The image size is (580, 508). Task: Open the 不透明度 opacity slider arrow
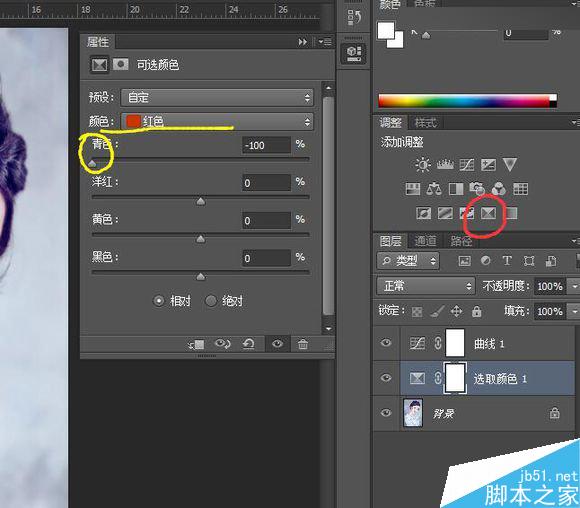pos(573,286)
